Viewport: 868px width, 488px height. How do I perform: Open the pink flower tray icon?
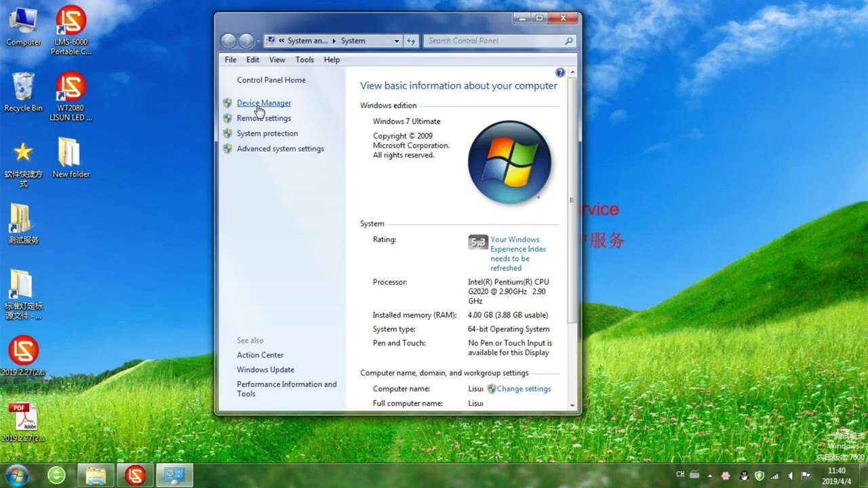point(726,475)
